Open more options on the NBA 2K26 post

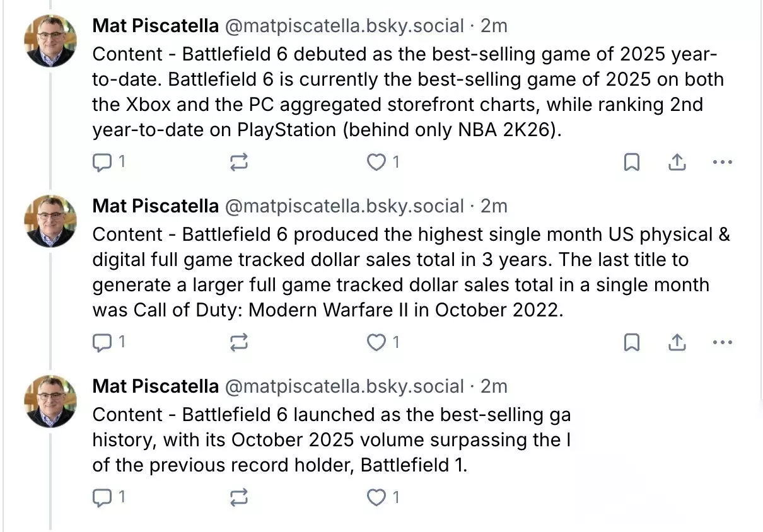pos(722,163)
